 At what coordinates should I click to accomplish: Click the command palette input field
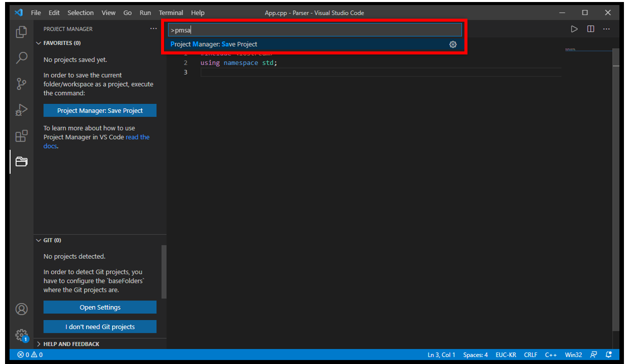pos(314,30)
